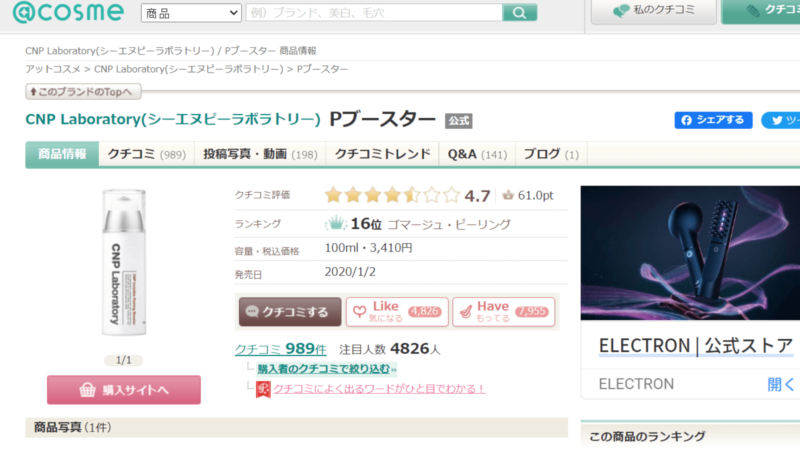Click 開く on the ELECTRON ad
Image resolution: width=800 pixels, height=450 pixels.
coord(781,384)
